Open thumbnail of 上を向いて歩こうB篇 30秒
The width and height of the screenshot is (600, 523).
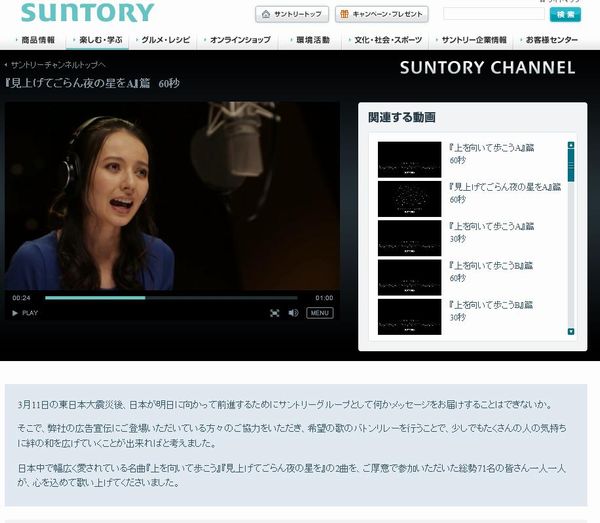pyautogui.click(x=409, y=317)
